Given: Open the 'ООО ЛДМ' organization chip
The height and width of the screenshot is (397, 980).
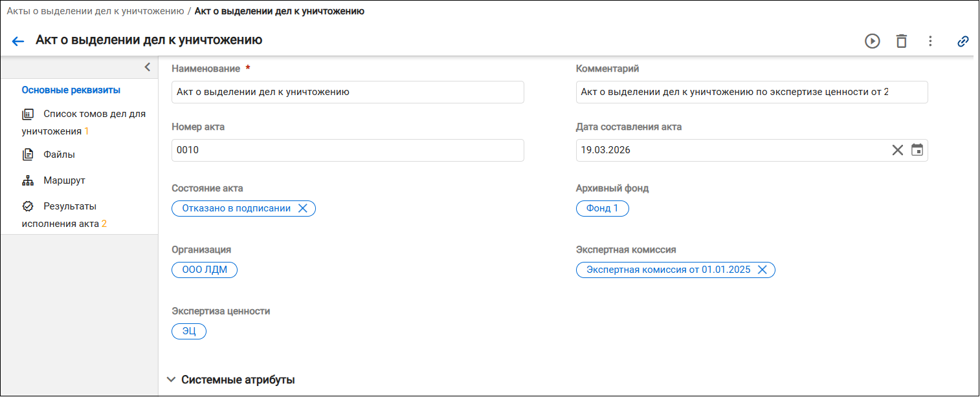Looking at the screenshot, I should click(205, 270).
